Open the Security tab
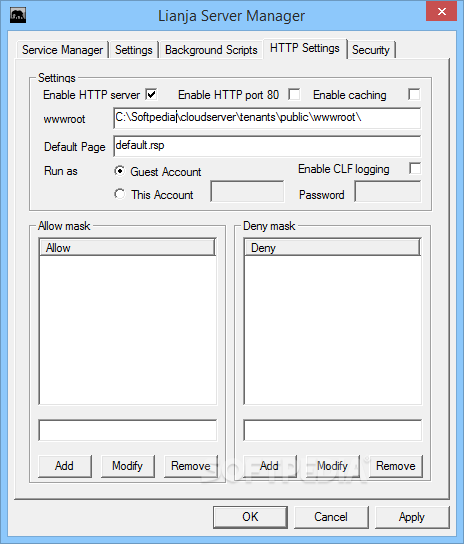This screenshot has width=464, height=544. (x=371, y=50)
